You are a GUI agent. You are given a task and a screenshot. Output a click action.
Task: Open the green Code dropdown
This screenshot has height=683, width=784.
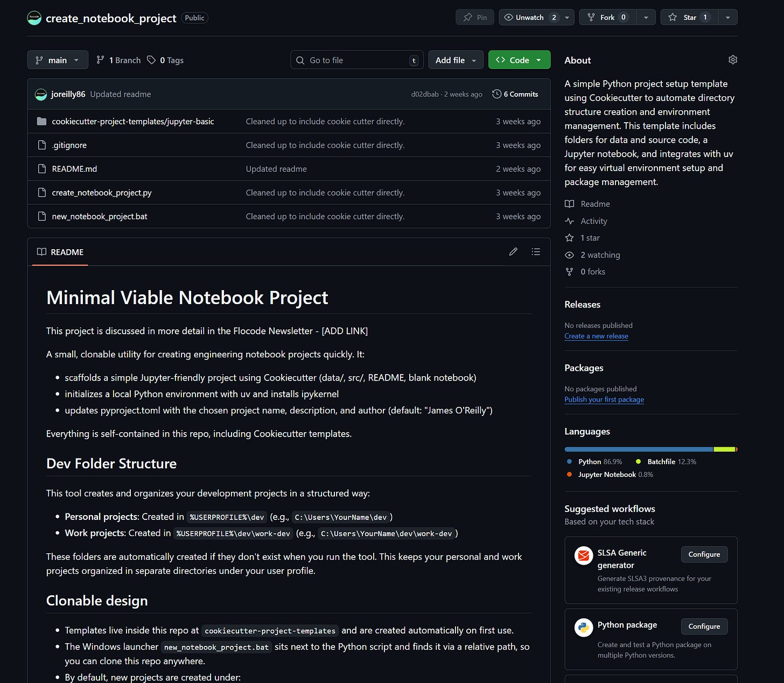click(x=519, y=60)
